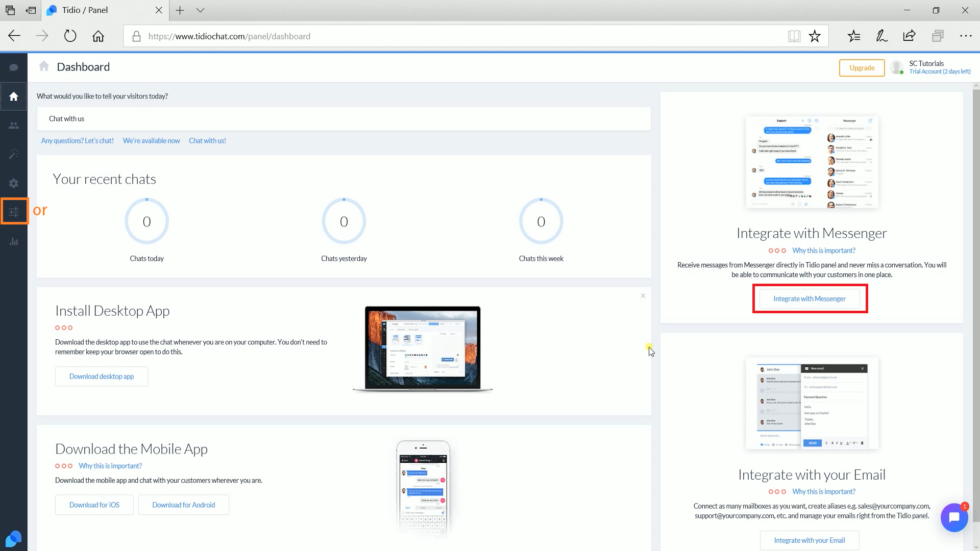Click the 'Chat with us' message input field
980x551 pixels.
pyautogui.click(x=344, y=119)
